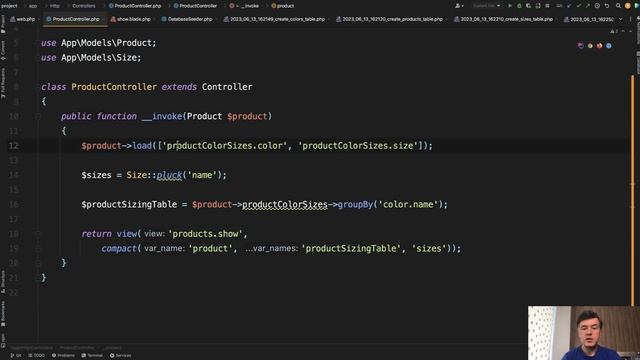This screenshot has height=360, width=640.
Task: Click '__invoke' in the navigation breadcrumb
Action: (x=248, y=6)
